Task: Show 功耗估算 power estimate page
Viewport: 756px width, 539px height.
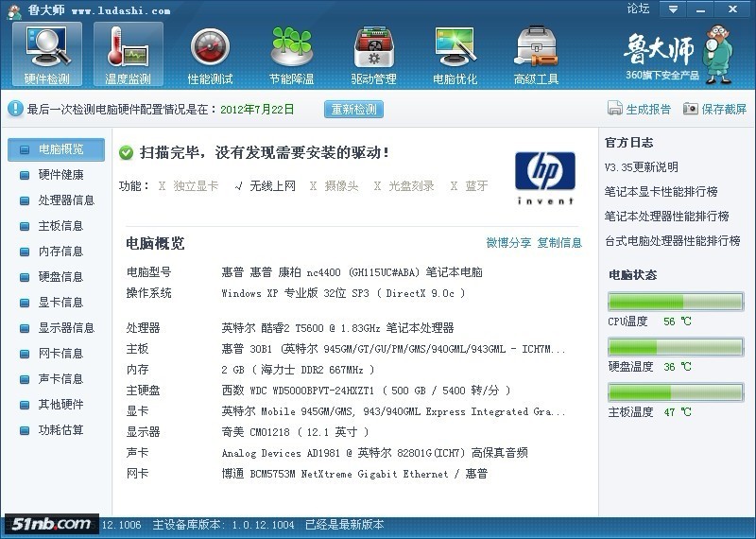Action: (60, 430)
